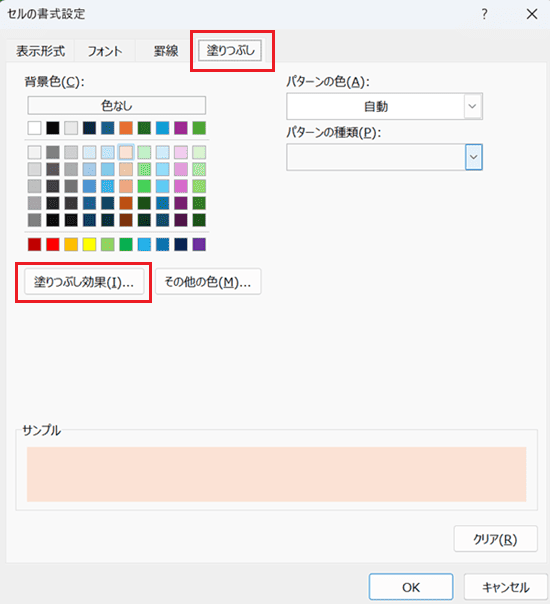Close the セルの書式設定 dialog

tap(532, 14)
